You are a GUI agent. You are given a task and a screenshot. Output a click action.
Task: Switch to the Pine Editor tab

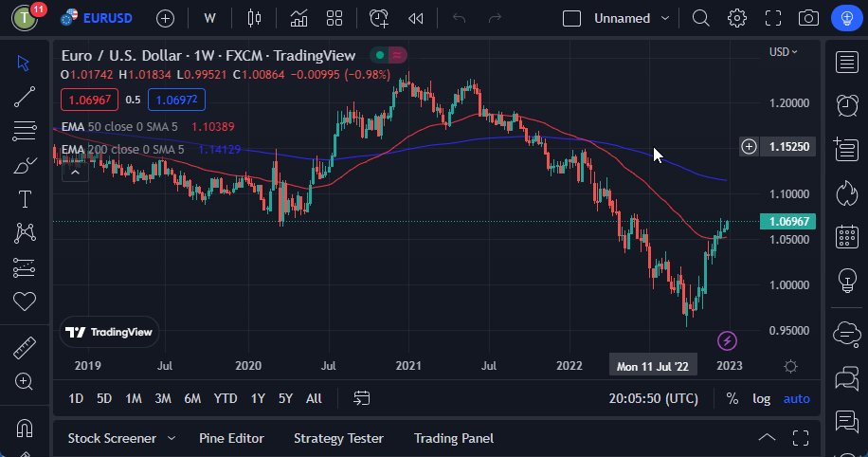point(231,438)
